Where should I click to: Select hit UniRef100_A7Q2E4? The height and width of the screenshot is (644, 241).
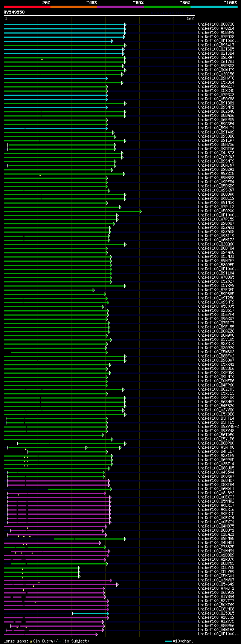(216, 29)
